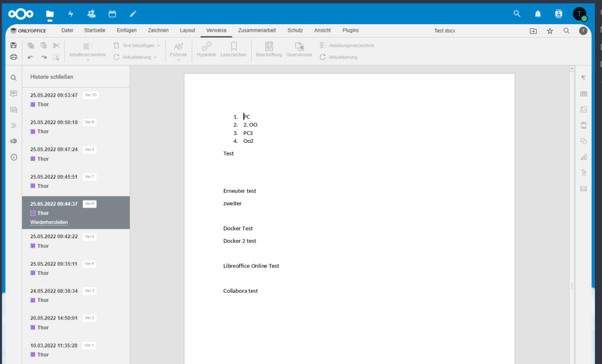Open Table settings in right sidebar
The width and height of the screenshot is (602, 364).
(584, 93)
